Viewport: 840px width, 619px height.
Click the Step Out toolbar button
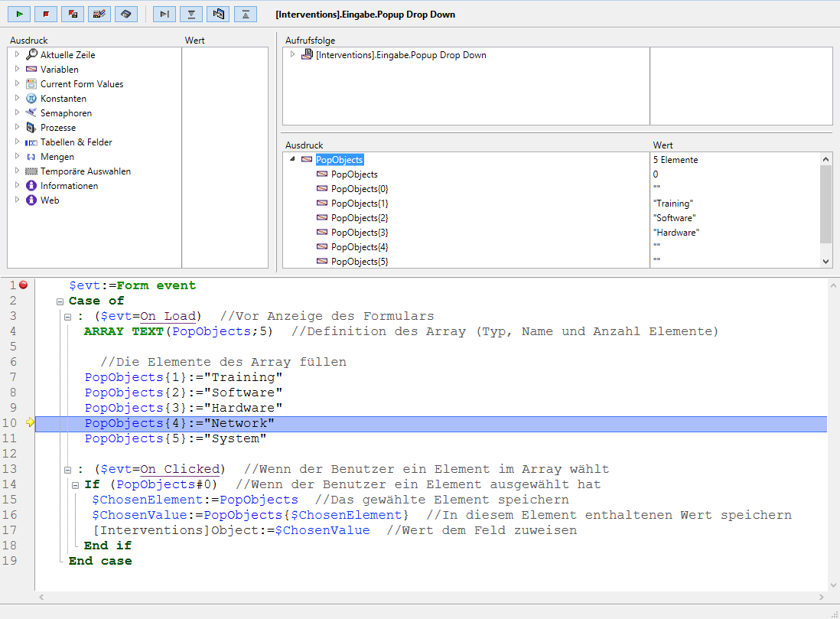245,14
